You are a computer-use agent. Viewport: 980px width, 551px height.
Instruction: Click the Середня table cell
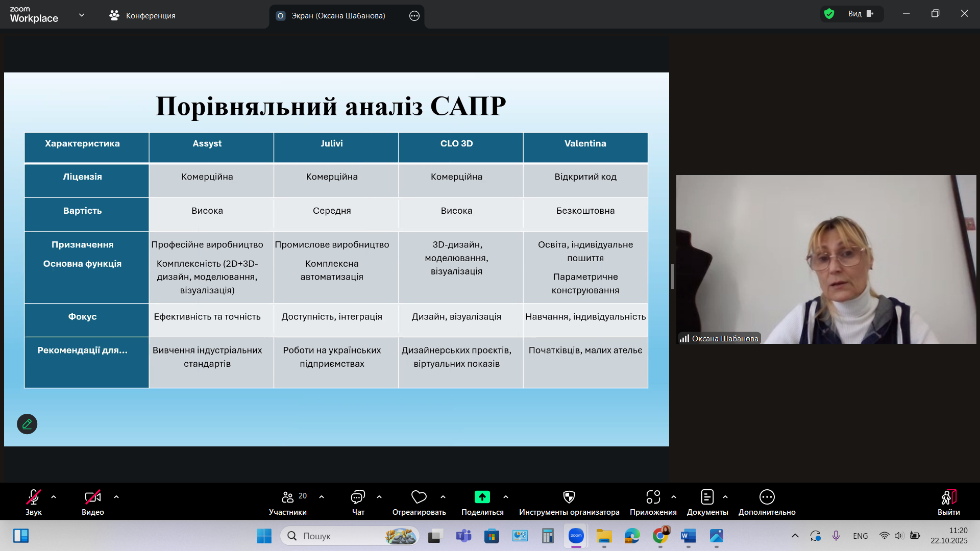click(x=336, y=214)
